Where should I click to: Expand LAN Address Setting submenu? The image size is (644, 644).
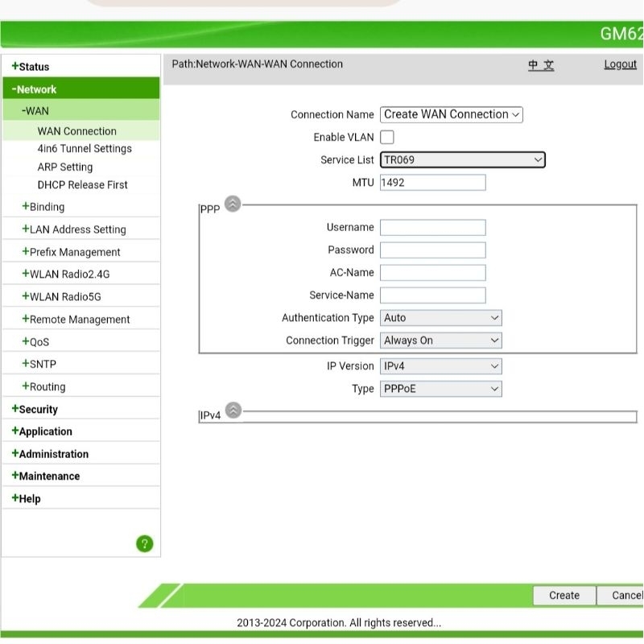74,229
